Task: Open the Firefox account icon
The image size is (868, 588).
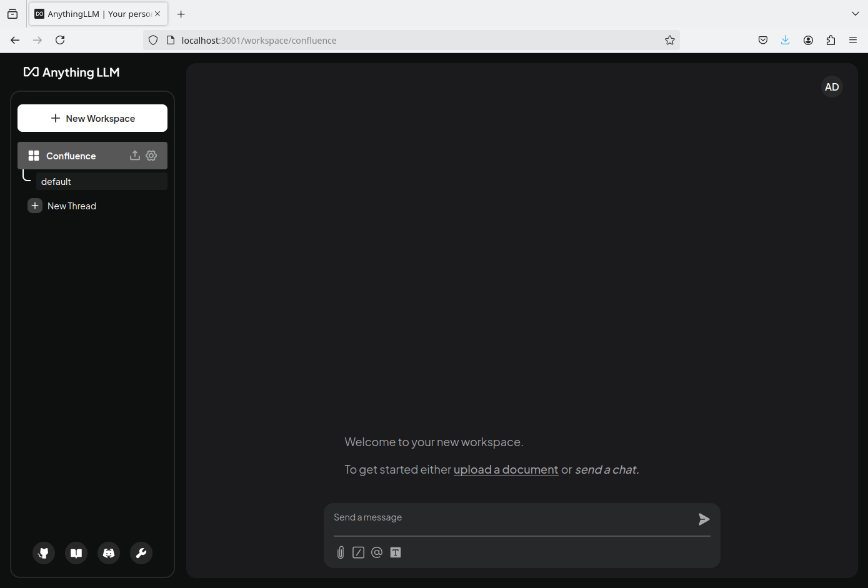Action: (808, 40)
